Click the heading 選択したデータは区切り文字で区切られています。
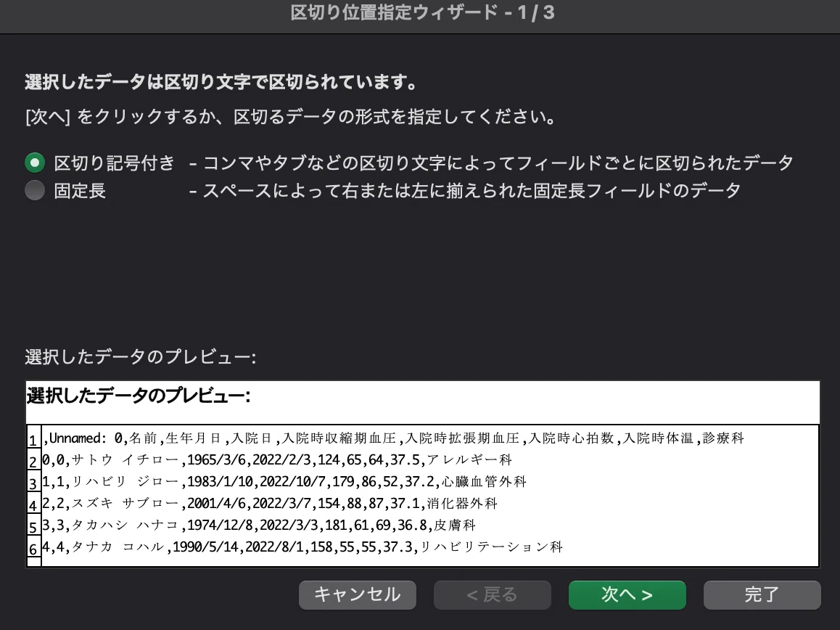Image resolution: width=840 pixels, height=630 pixels. (221, 82)
